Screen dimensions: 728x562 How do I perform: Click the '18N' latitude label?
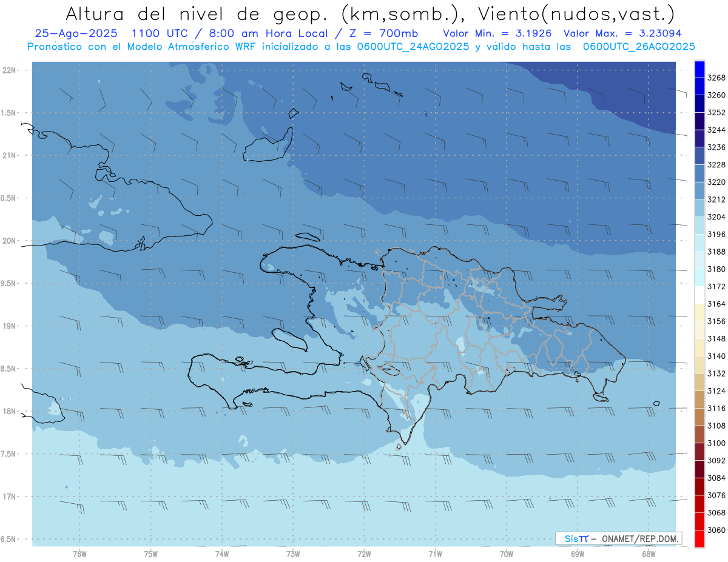(x=10, y=412)
